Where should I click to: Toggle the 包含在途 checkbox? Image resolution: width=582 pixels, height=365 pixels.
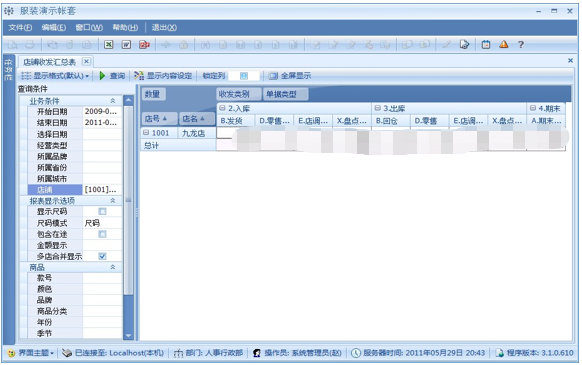(102, 234)
